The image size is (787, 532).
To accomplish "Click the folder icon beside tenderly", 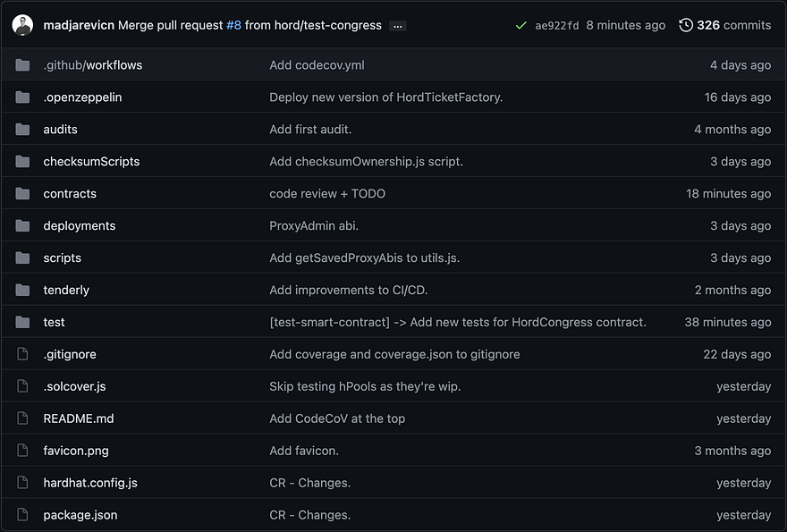I will coord(22,290).
